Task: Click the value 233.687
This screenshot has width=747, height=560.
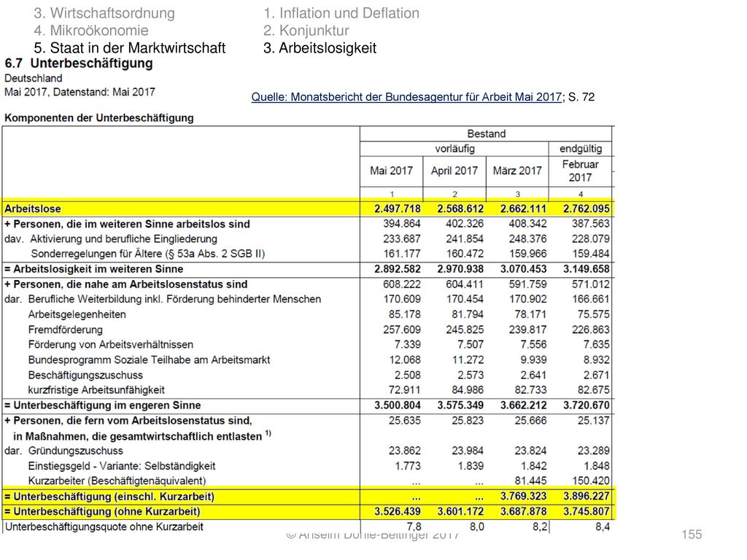Action: coord(402,238)
